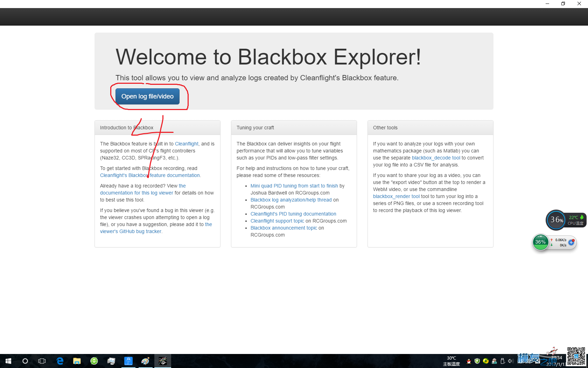Open the Cleanflight link in Introduction panel
The height and width of the screenshot is (368, 588).
pyautogui.click(x=187, y=144)
